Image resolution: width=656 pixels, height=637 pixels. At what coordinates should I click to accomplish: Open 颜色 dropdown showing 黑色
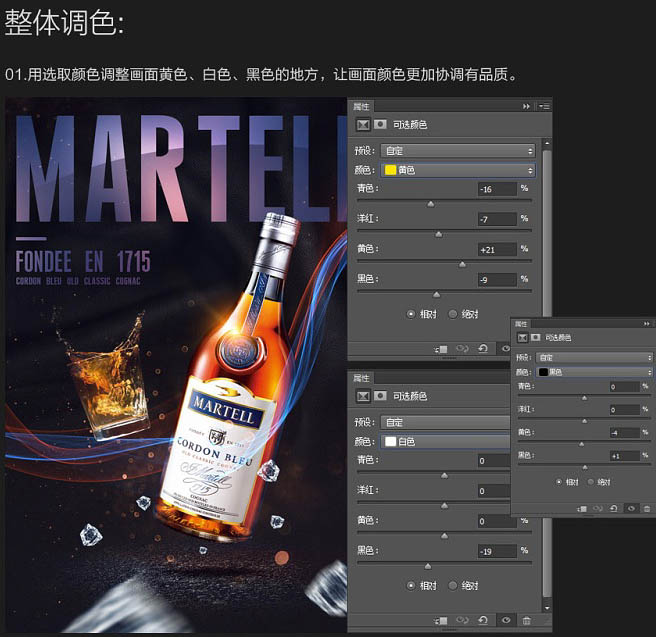[594, 372]
